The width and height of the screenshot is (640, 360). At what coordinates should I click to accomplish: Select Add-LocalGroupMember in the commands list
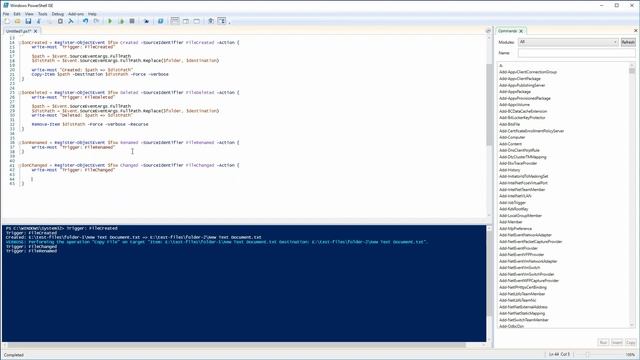tap(520, 216)
